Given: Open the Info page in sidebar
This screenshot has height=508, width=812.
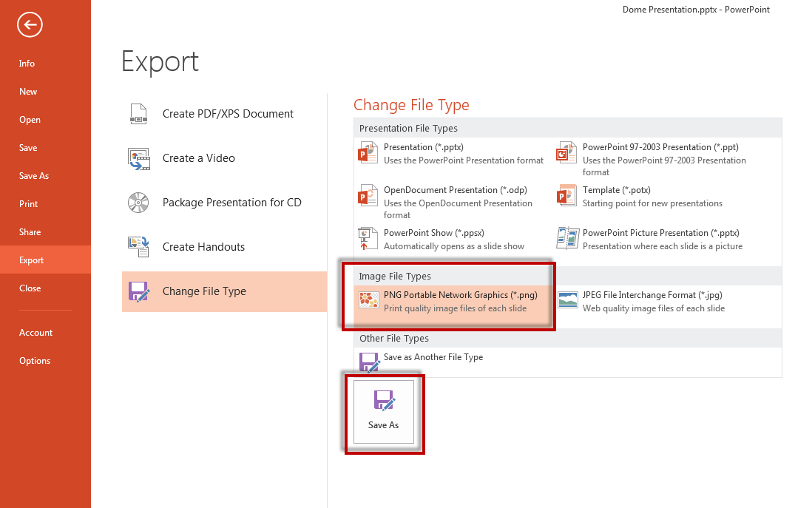Looking at the screenshot, I should pyautogui.click(x=27, y=64).
